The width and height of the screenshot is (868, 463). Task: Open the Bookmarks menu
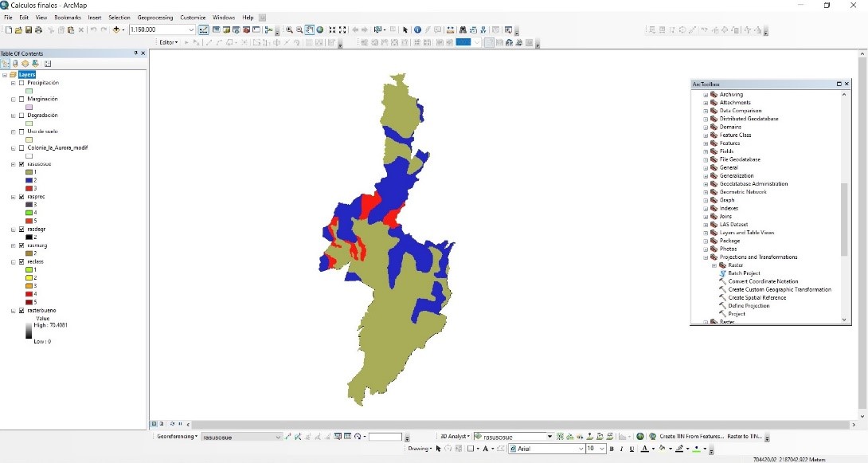tap(68, 17)
